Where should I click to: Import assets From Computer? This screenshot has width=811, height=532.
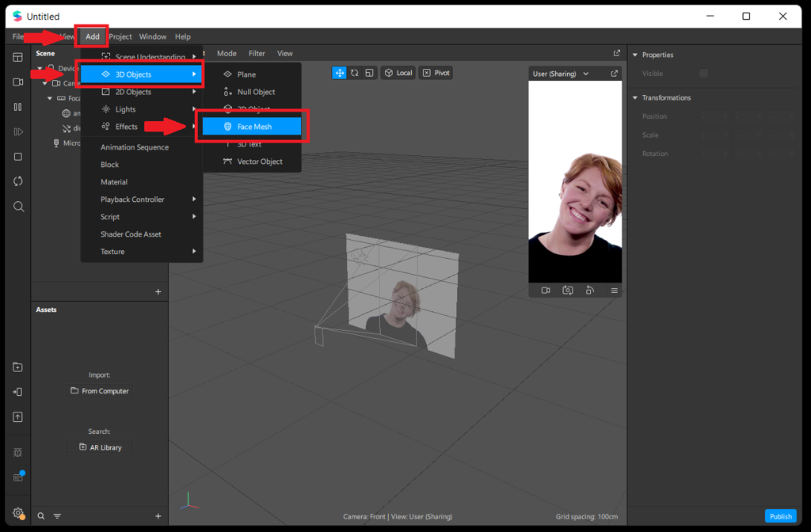point(99,391)
